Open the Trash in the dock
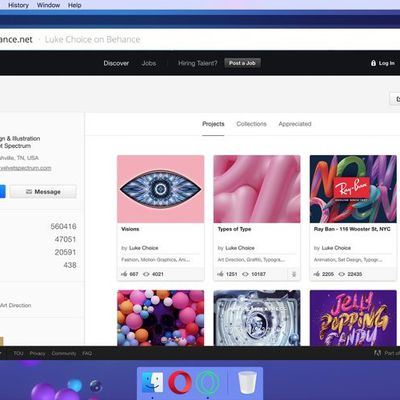This screenshot has height=400, width=400. pos(247,383)
